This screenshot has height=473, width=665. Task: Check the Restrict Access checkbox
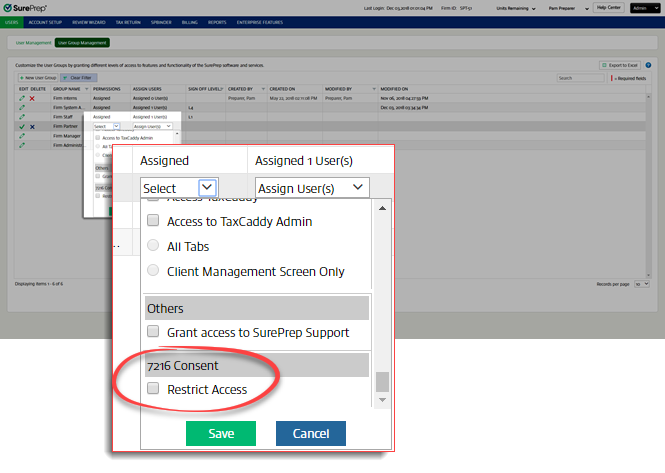(x=154, y=390)
